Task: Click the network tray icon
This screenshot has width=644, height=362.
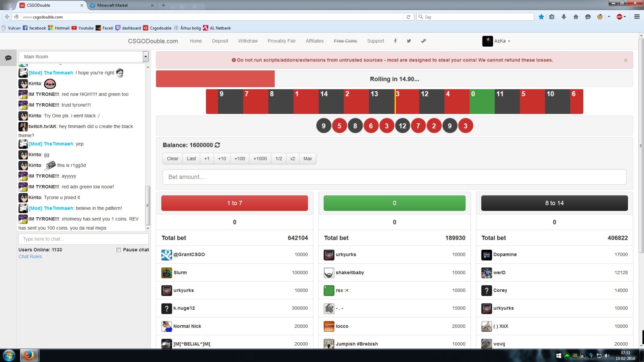Action: click(599, 356)
